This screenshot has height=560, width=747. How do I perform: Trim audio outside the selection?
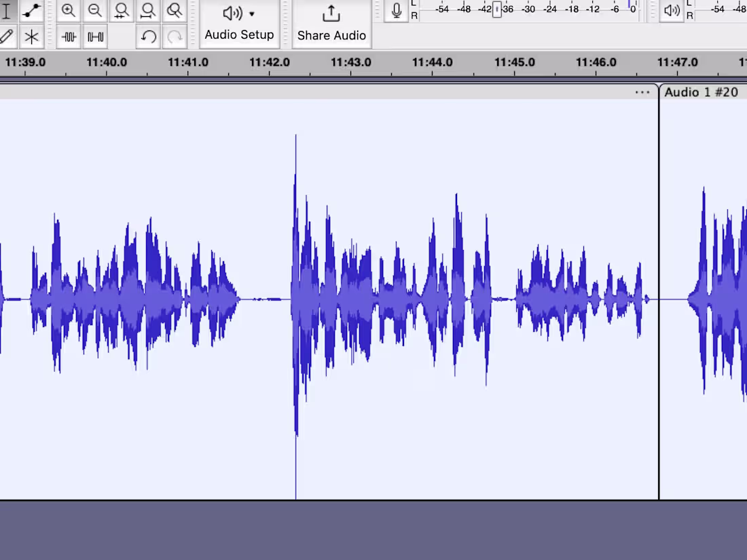(x=69, y=37)
